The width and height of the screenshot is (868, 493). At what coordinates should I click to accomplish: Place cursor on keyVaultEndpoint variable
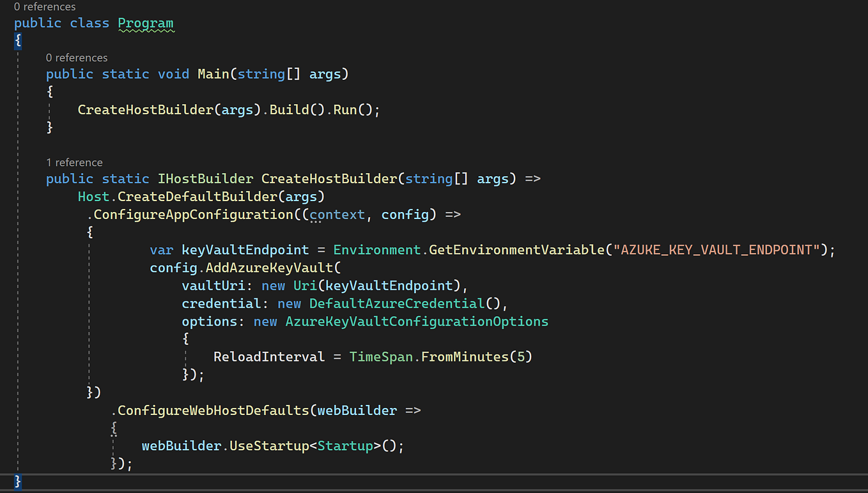(245, 249)
